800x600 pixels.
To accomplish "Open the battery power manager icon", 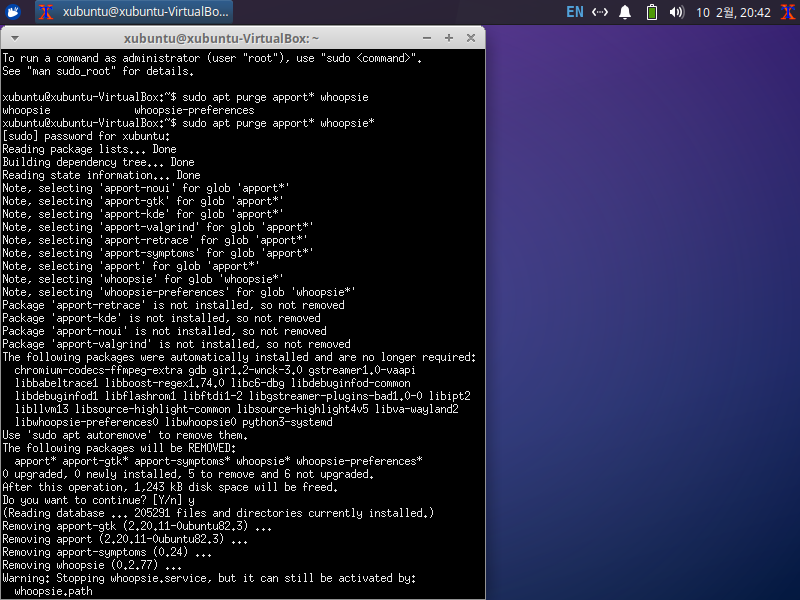I will (x=652, y=12).
